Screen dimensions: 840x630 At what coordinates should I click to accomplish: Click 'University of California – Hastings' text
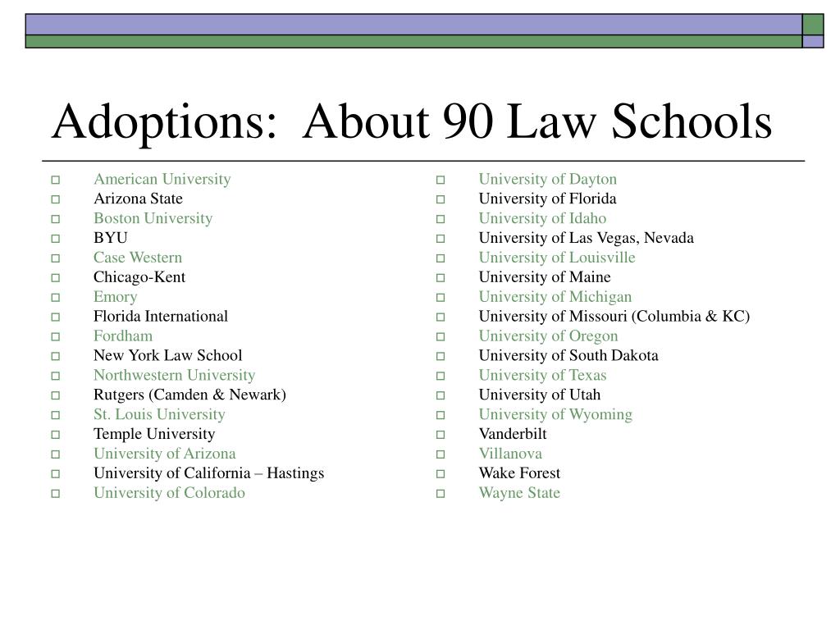[x=209, y=473]
